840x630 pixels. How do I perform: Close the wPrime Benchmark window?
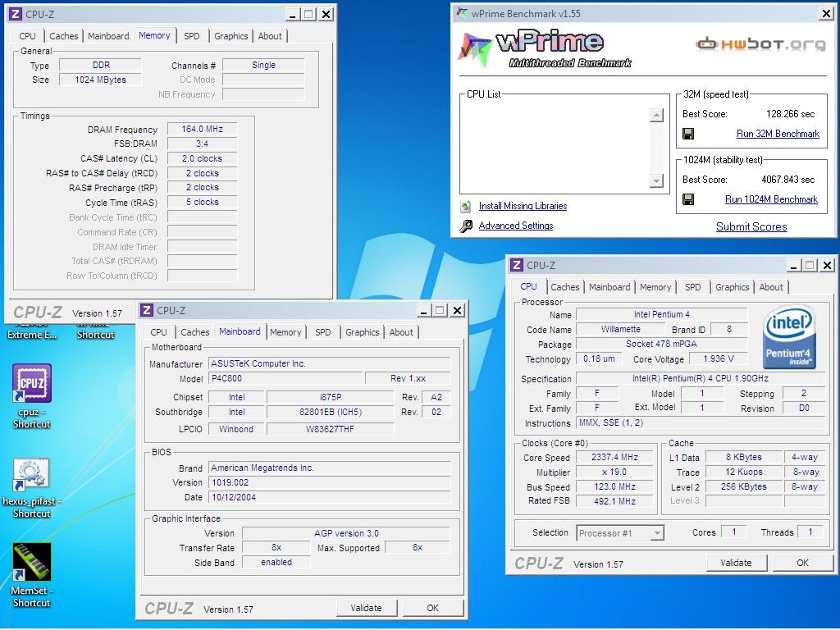(x=825, y=14)
